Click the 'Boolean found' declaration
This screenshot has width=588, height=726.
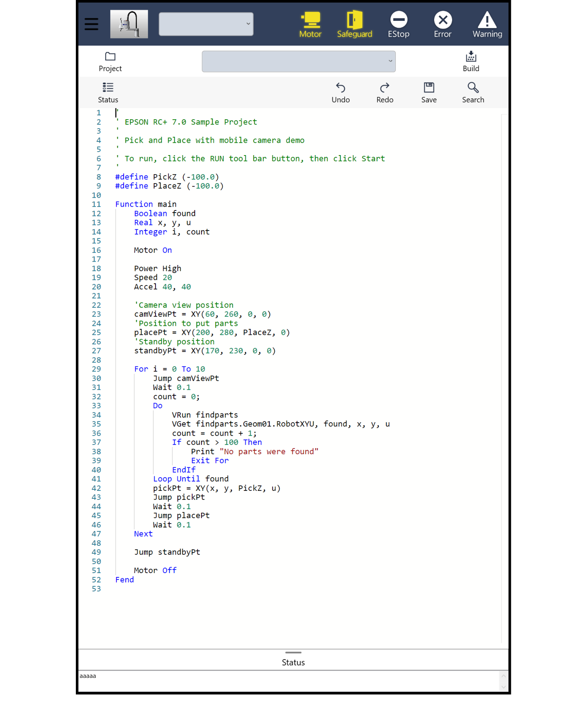(x=165, y=213)
